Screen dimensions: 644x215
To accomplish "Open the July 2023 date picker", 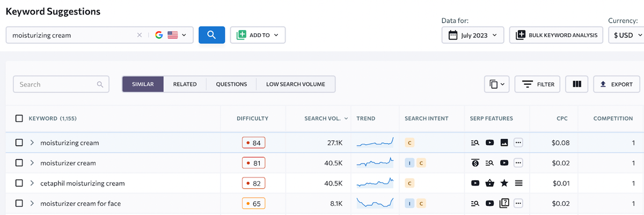I will tap(473, 35).
